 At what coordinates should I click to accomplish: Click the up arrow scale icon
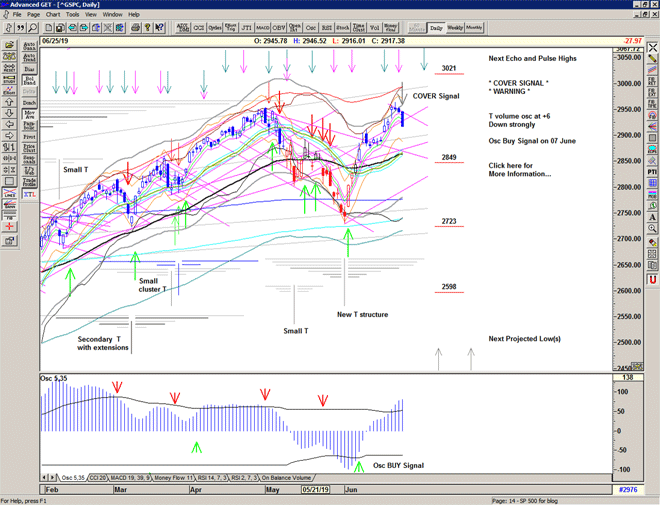[10, 102]
